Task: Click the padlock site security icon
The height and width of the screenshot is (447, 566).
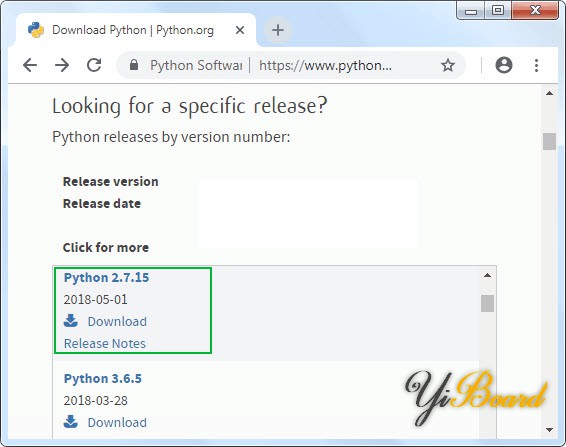Action: coord(134,65)
